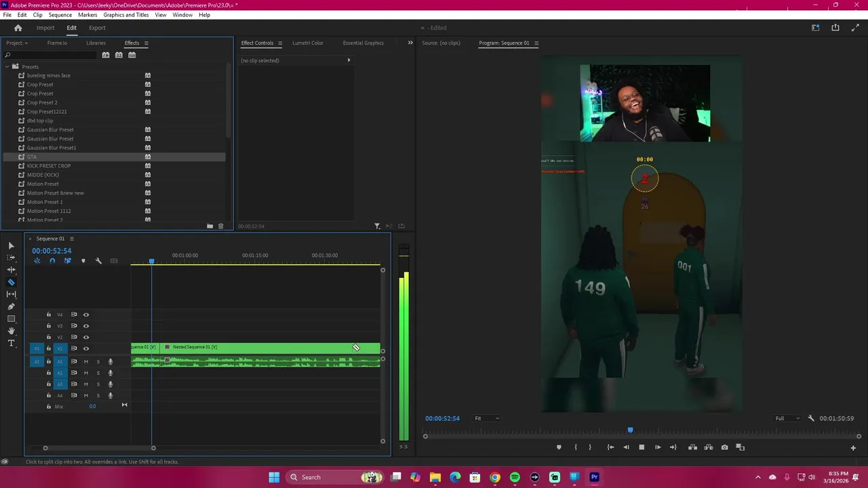Collapse the Presets folder
This screenshot has width=868, height=488.
(7, 66)
